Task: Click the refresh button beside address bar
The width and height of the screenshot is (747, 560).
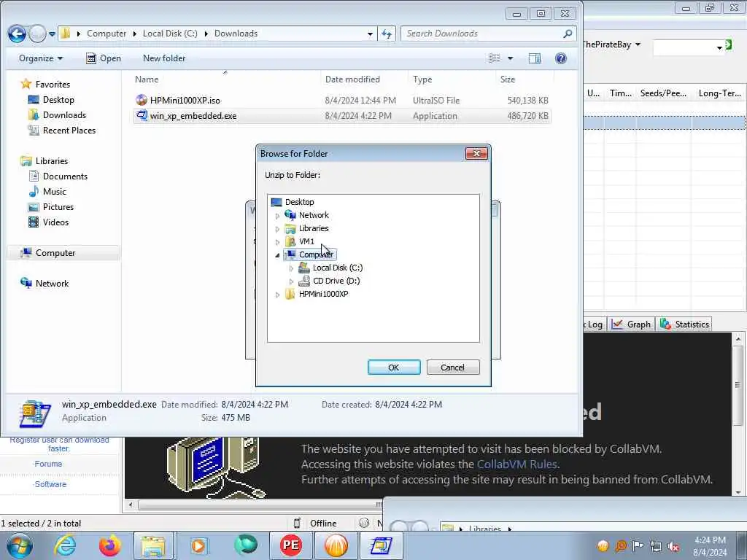Action: [387, 34]
